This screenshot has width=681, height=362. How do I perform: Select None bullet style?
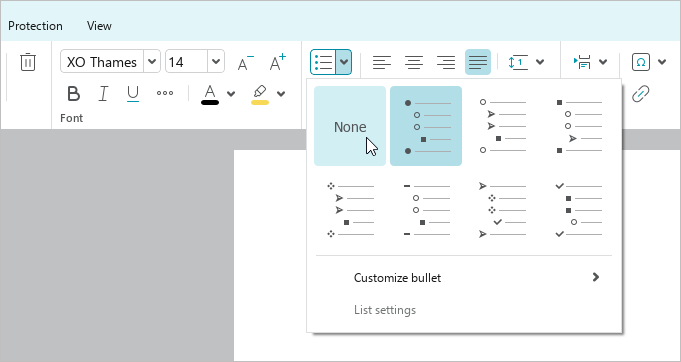350,126
